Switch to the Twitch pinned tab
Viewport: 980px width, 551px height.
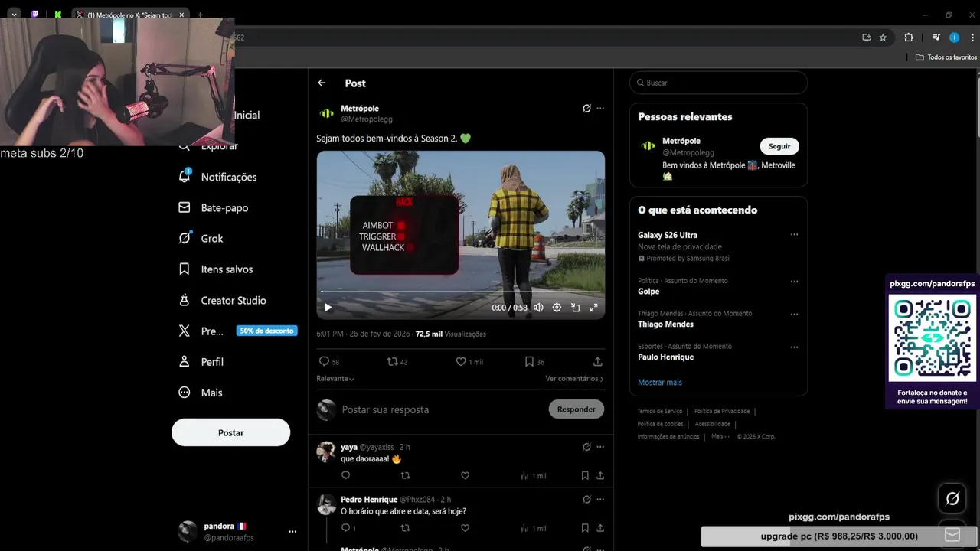pyautogui.click(x=35, y=15)
